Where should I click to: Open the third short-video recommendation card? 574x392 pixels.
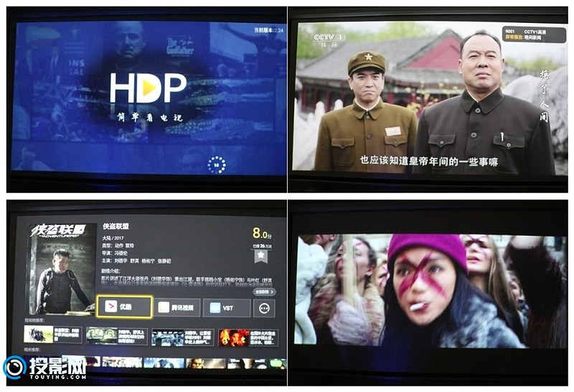[182, 337]
